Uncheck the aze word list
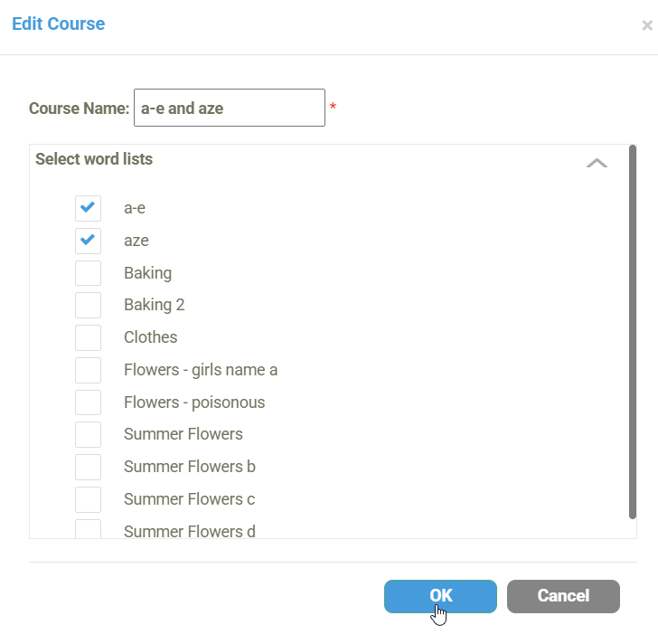This screenshot has height=644, width=658. (x=88, y=241)
